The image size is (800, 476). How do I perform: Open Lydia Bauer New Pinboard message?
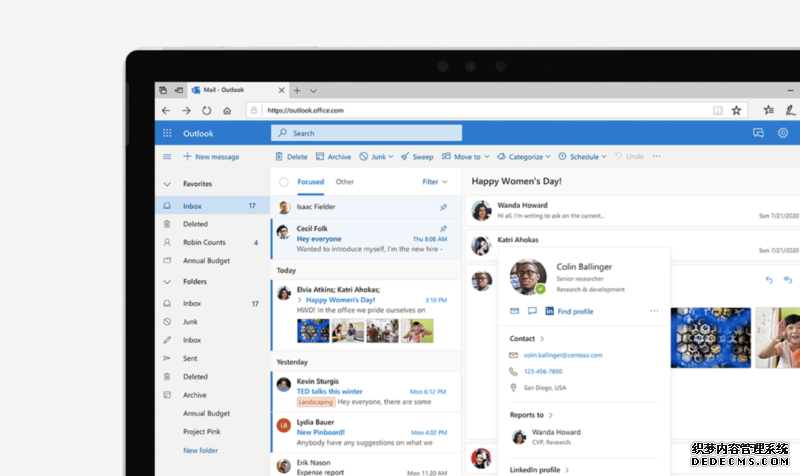click(x=366, y=432)
